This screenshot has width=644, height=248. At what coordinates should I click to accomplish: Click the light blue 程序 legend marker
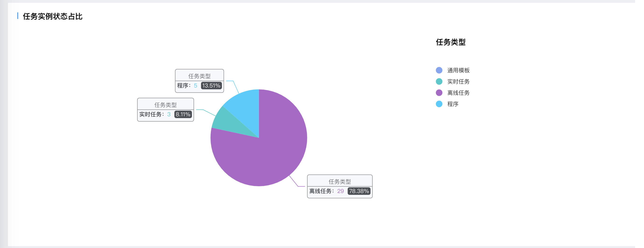(x=439, y=104)
